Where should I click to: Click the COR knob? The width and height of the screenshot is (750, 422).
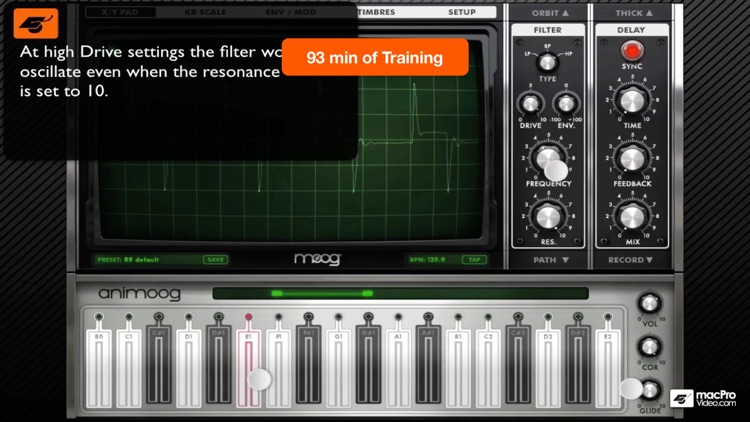tap(649, 347)
